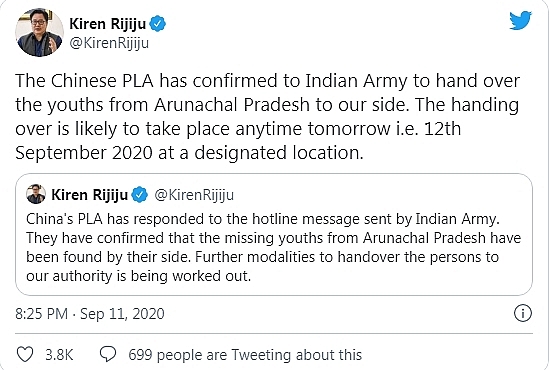This screenshot has width=549, height=370.
Task: Open the 8:25 PM · Sep 11, 2020 timestamp
Action: click(x=90, y=314)
